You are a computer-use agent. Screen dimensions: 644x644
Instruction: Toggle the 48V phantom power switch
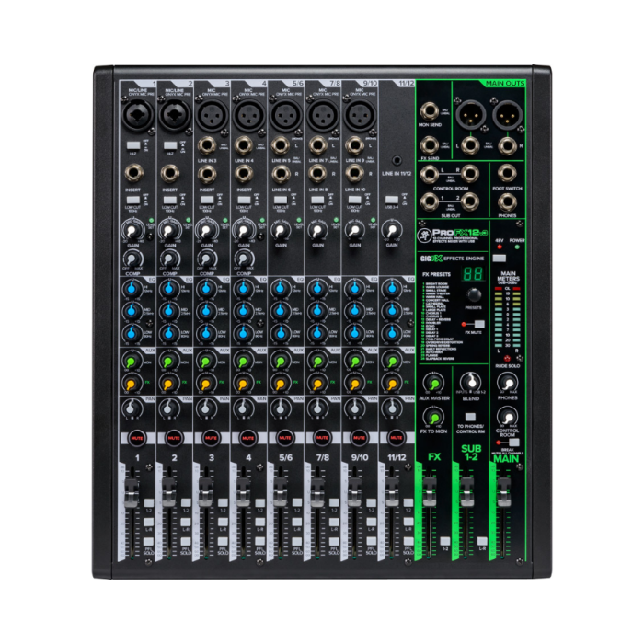499,258
